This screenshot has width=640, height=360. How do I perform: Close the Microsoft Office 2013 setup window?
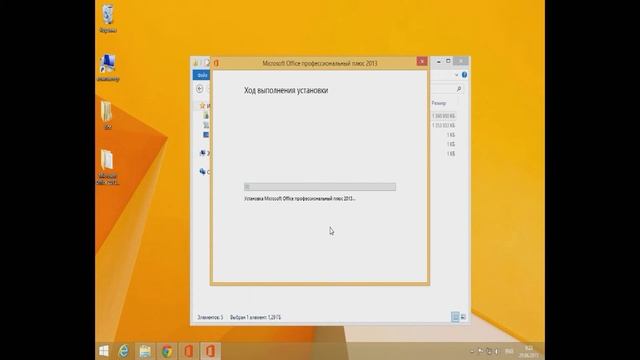tap(422, 61)
